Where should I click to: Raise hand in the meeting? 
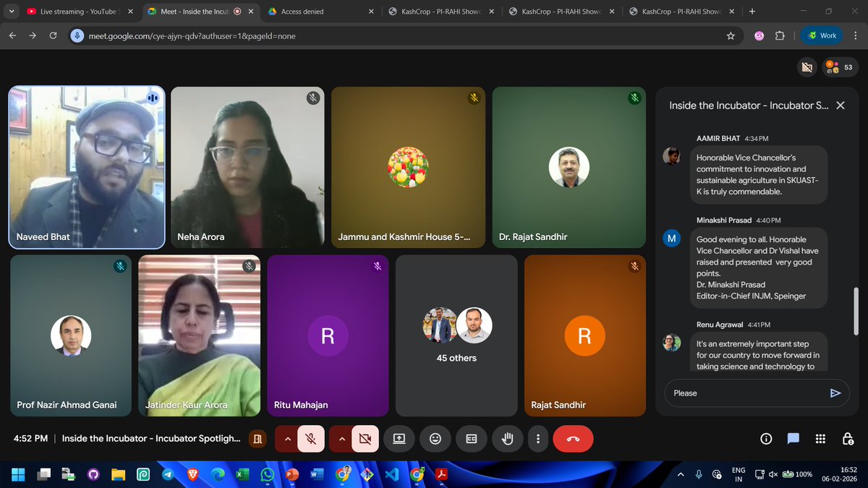507,439
